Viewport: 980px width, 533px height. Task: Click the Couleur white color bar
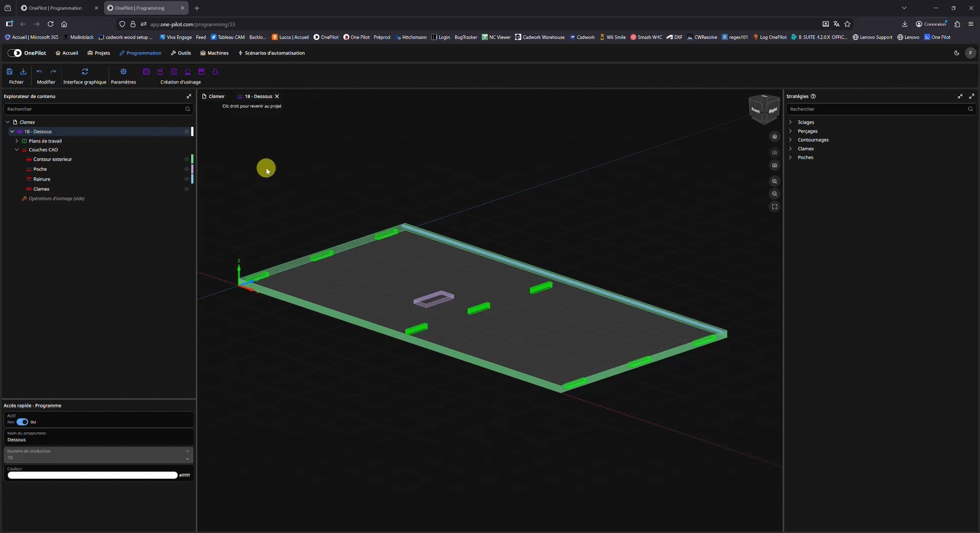coord(92,475)
